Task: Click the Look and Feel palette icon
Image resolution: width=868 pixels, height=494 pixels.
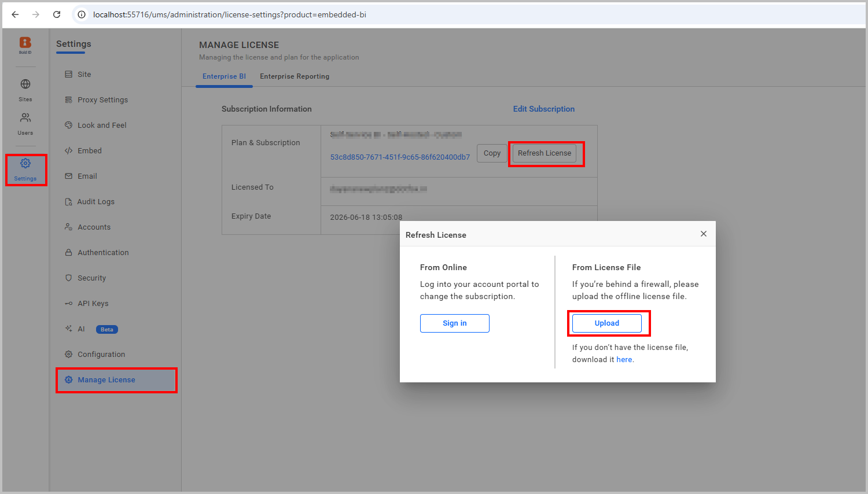Action: [69, 125]
